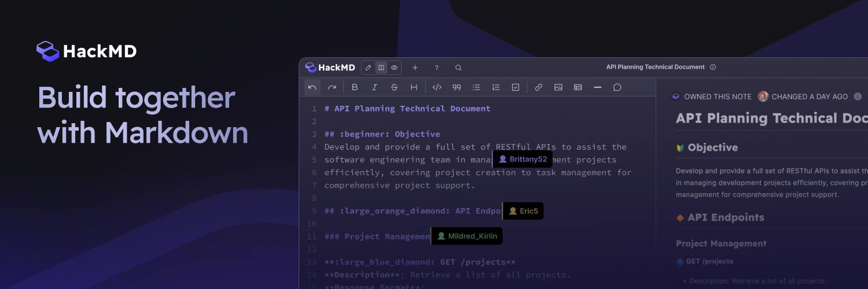Click the info icon next to the document title
Screen dimensions: 868x289
coord(713,67)
